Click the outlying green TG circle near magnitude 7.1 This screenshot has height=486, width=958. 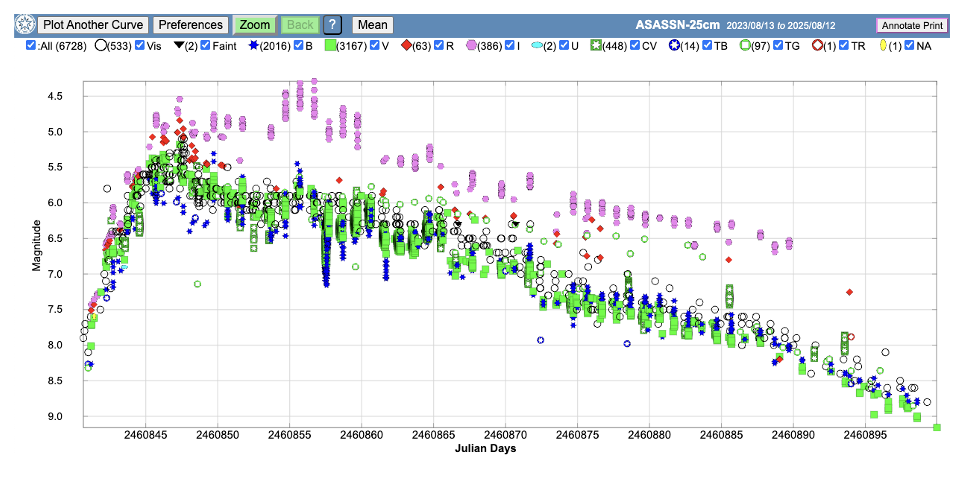(x=197, y=284)
